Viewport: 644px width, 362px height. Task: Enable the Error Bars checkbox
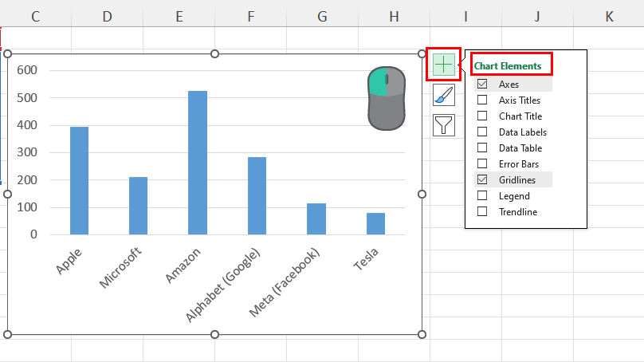pos(482,164)
